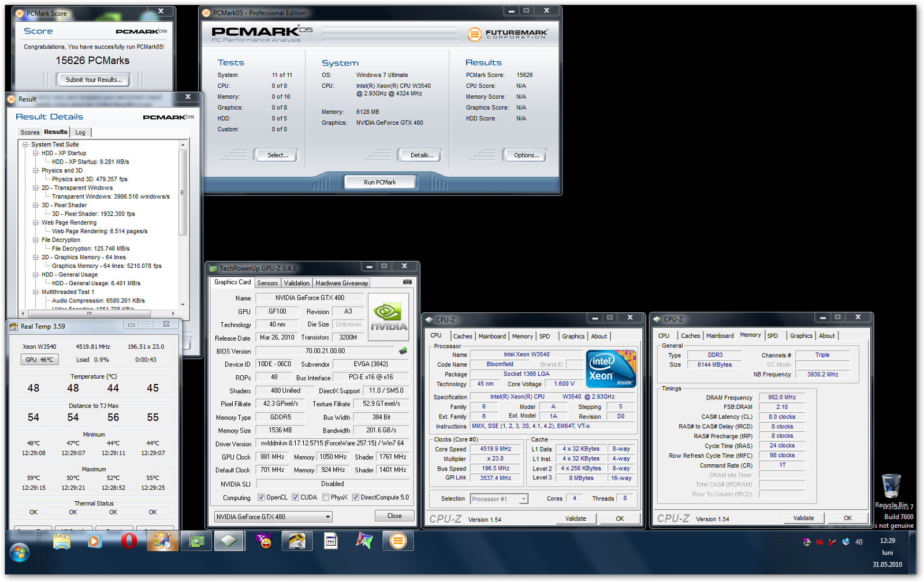Open the Caches tab in left CPU-Z window

463,336
